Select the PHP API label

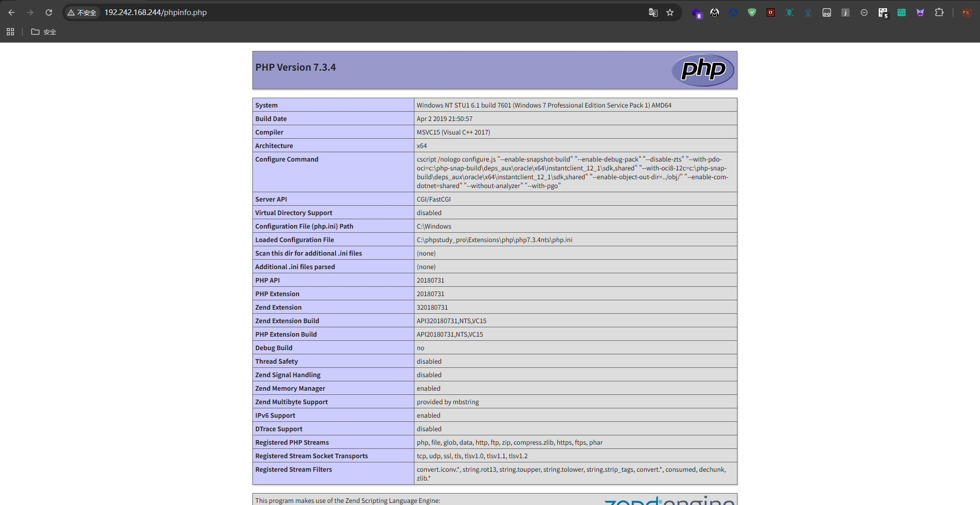coord(267,280)
